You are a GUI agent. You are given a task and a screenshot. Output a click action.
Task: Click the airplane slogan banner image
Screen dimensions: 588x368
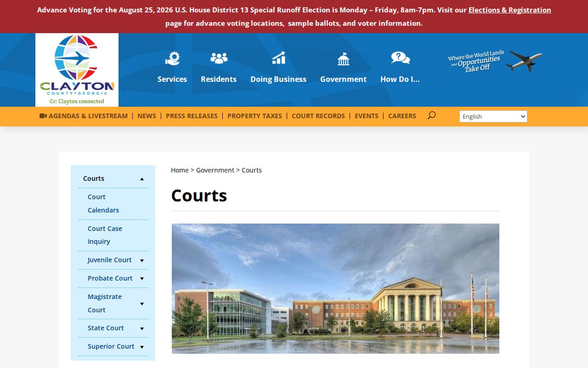tap(495, 61)
